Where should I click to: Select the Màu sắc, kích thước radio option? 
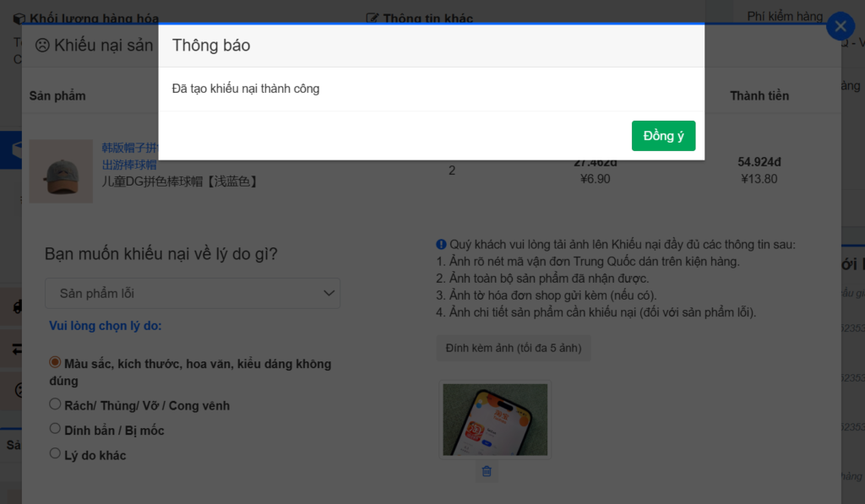56,362
